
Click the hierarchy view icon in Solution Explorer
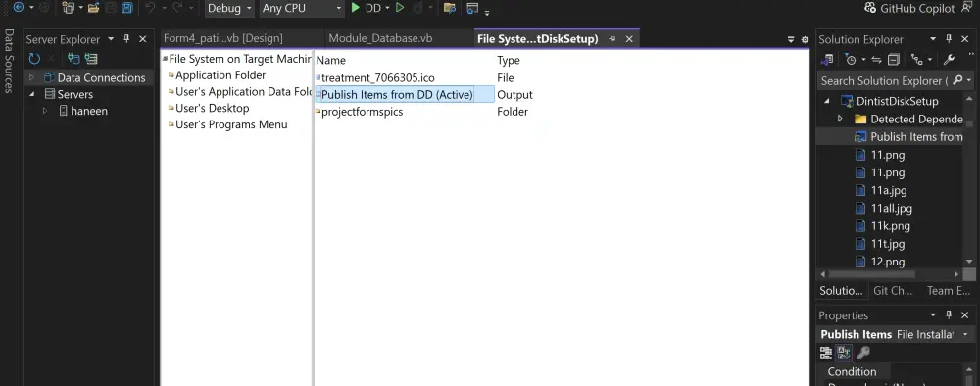click(x=917, y=60)
